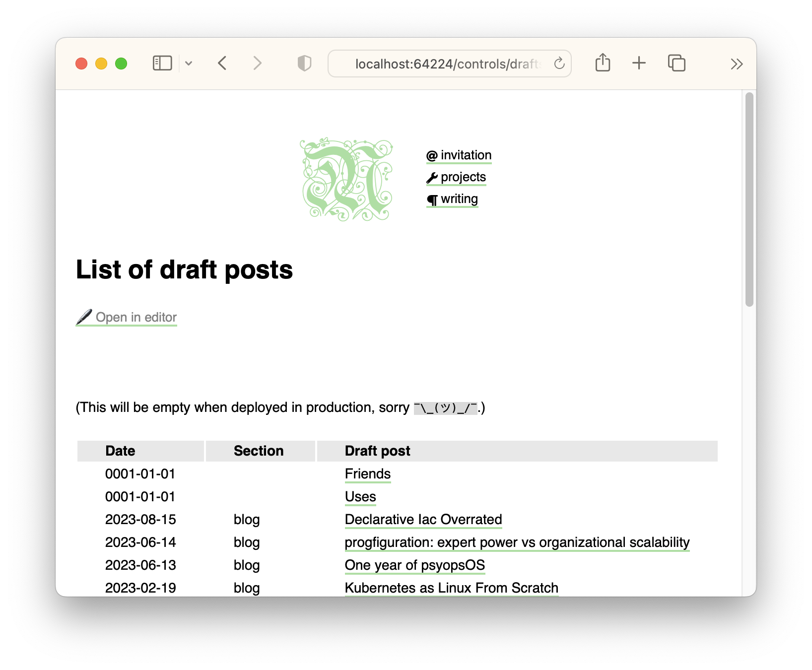Reload the current page
This screenshot has width=812, height=670.
(x=559, y=63)
